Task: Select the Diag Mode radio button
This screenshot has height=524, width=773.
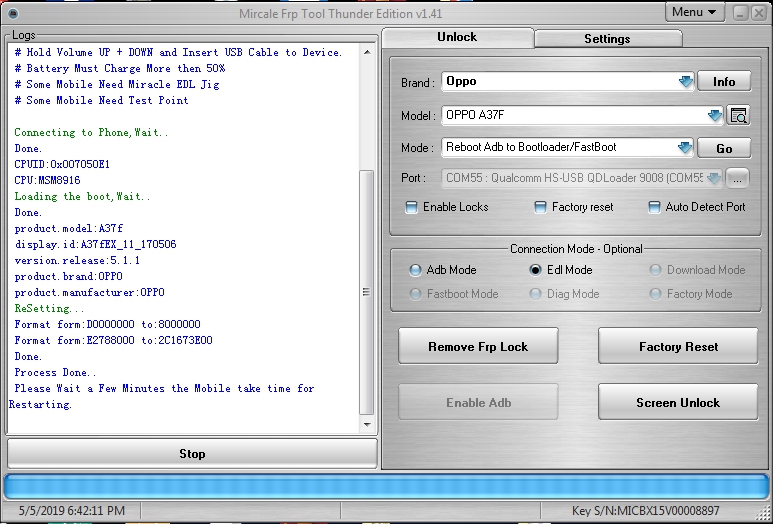Action: tap(535, 294)
